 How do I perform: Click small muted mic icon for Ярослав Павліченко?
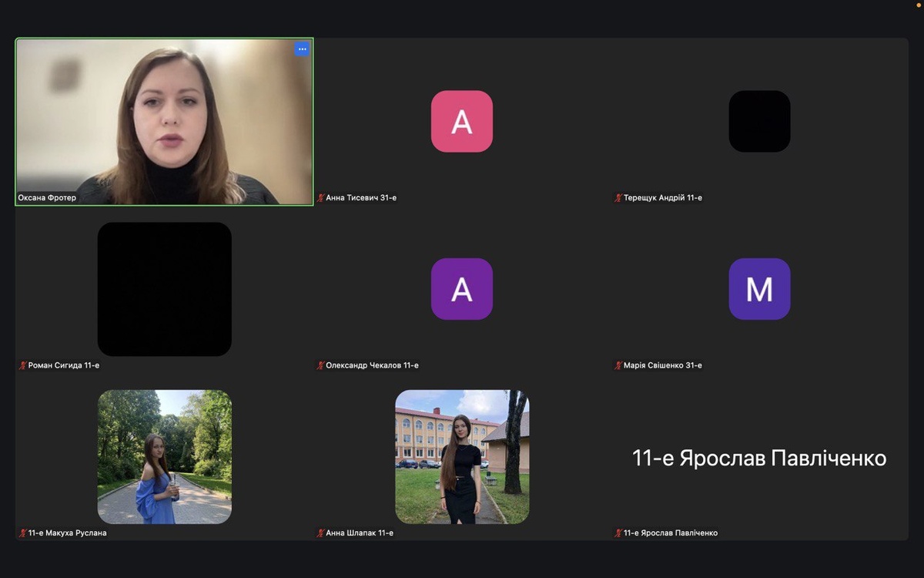(618, 533)
